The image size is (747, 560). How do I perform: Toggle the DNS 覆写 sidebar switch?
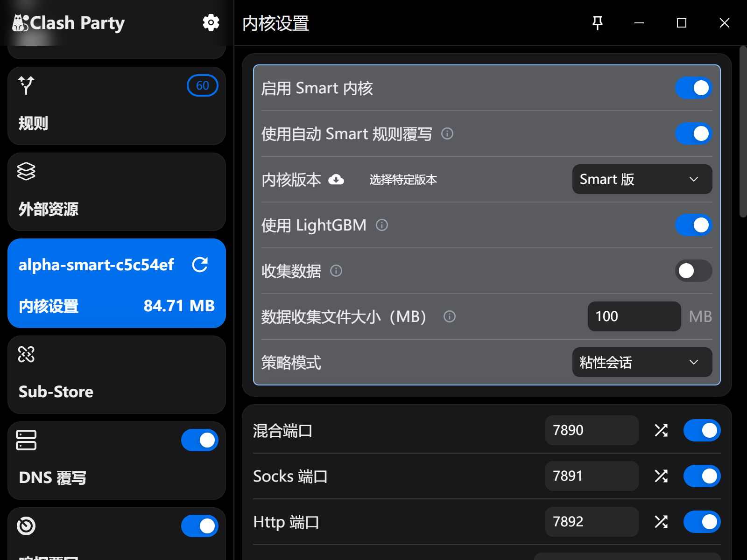click(x=200, y=440)
